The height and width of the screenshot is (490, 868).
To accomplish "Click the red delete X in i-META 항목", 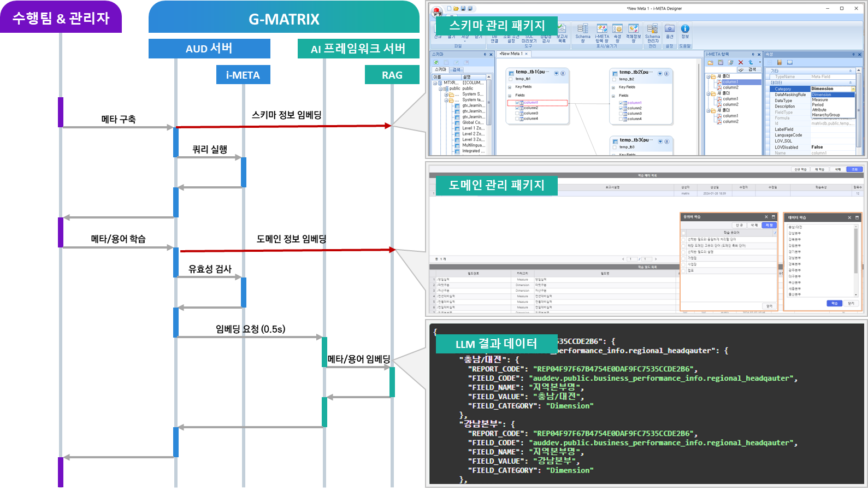I will [741, 62].
